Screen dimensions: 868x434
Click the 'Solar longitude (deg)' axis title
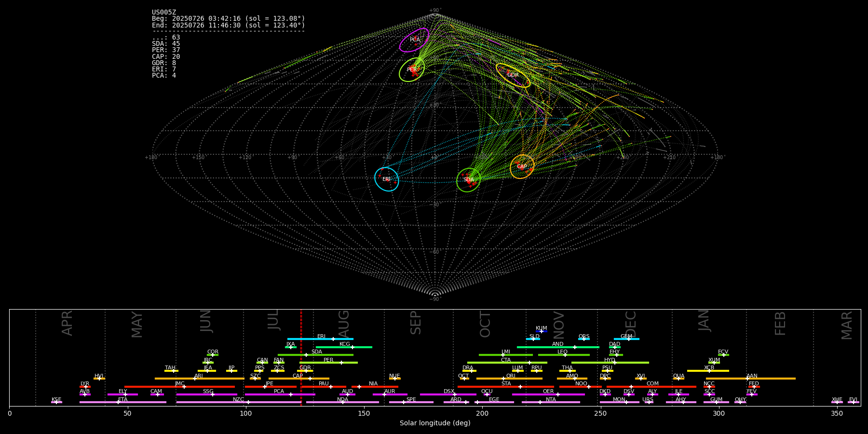(435, 423)
